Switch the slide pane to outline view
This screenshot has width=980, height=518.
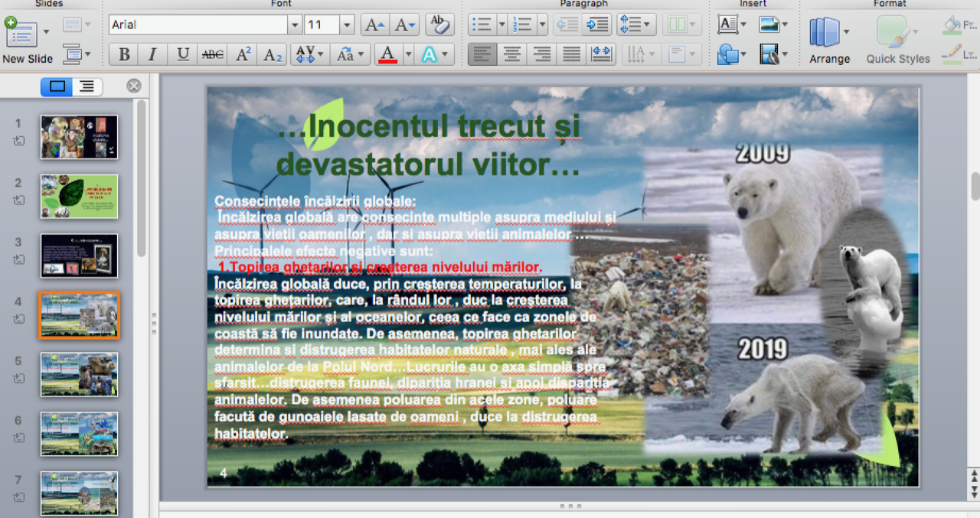[87, 86]
